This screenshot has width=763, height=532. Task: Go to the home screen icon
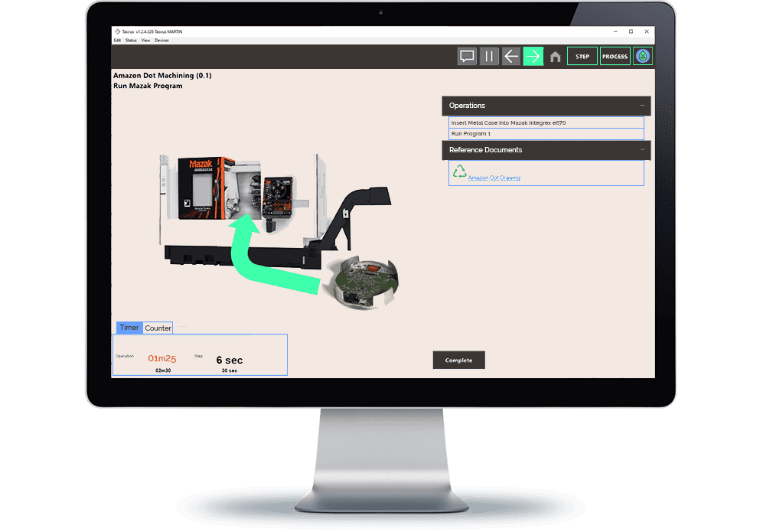click(x=555, y=57)
